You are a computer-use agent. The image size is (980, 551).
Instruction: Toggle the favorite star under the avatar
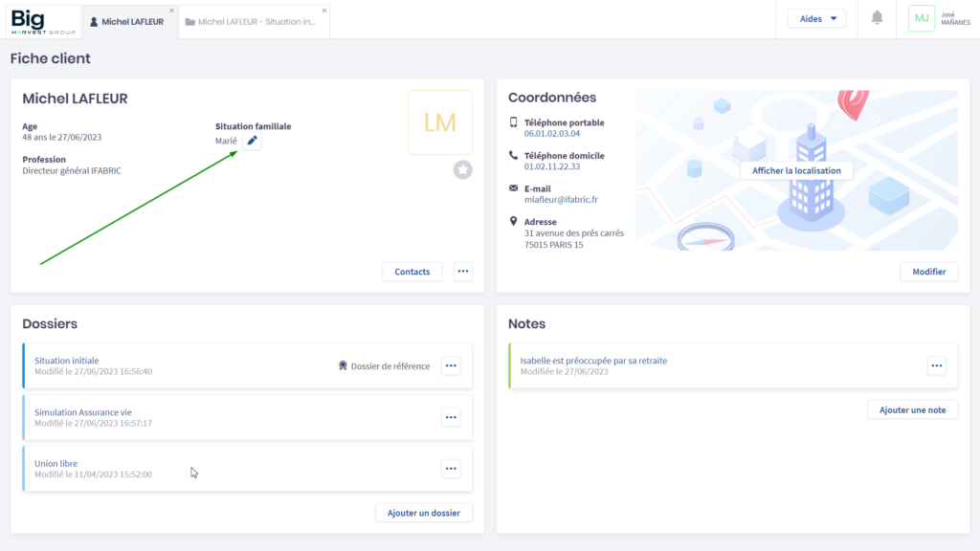pos(463,169)
